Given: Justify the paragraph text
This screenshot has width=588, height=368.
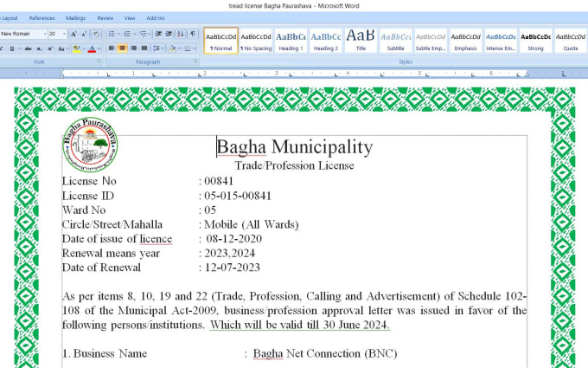Looking at the screenshot, I should click(144, 48).
